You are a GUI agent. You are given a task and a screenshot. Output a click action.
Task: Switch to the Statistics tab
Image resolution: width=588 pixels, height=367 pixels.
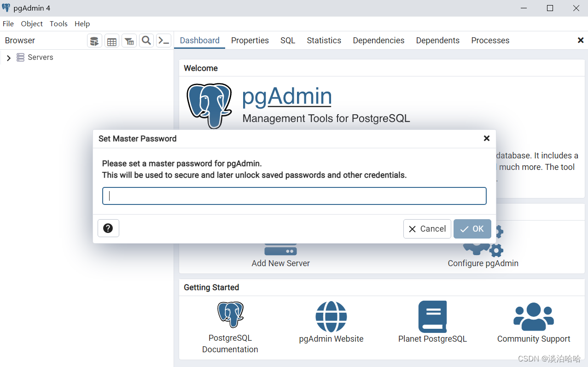point(324,41)
